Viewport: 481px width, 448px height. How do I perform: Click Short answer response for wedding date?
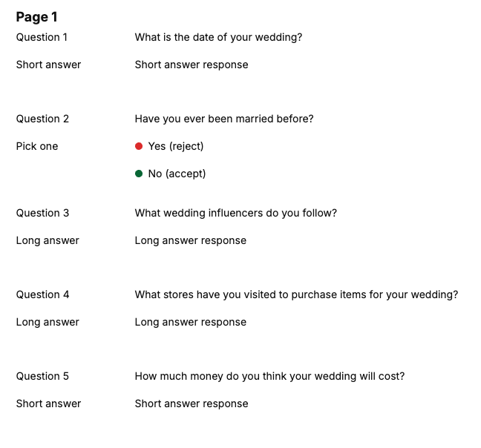(192, 65)
